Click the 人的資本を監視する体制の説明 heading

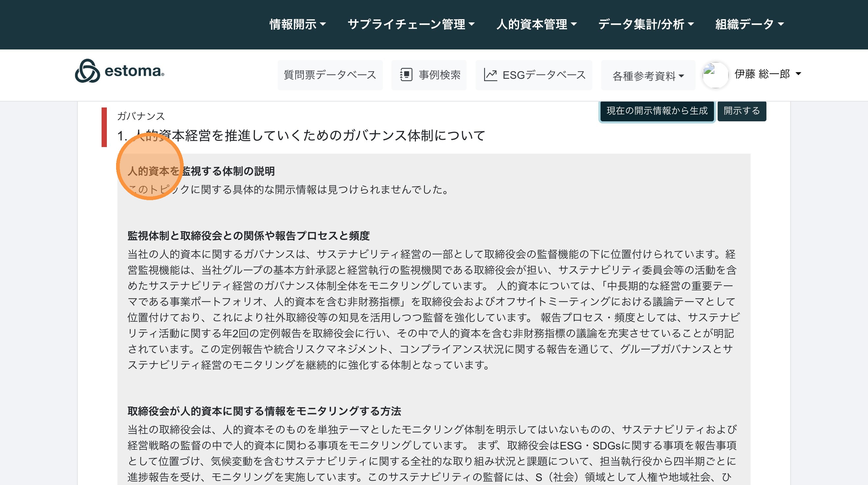click(x=201, y=171)
